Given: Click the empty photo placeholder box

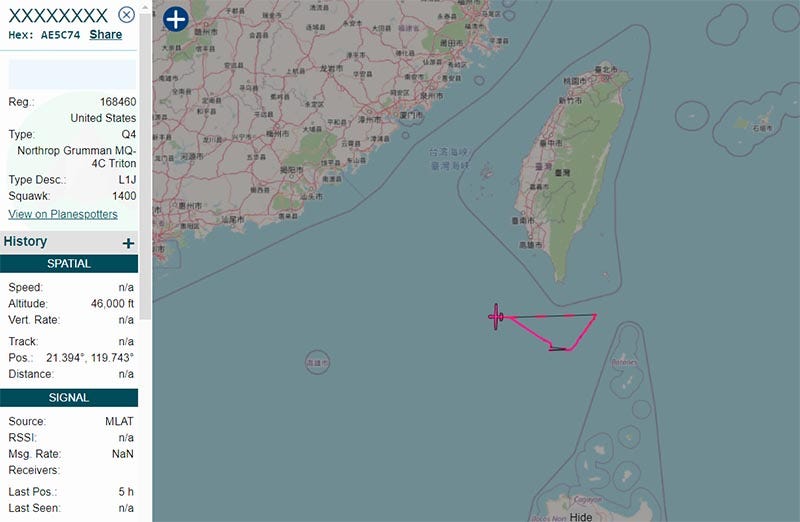Looking at the screenshot, I should click(72, 74).
